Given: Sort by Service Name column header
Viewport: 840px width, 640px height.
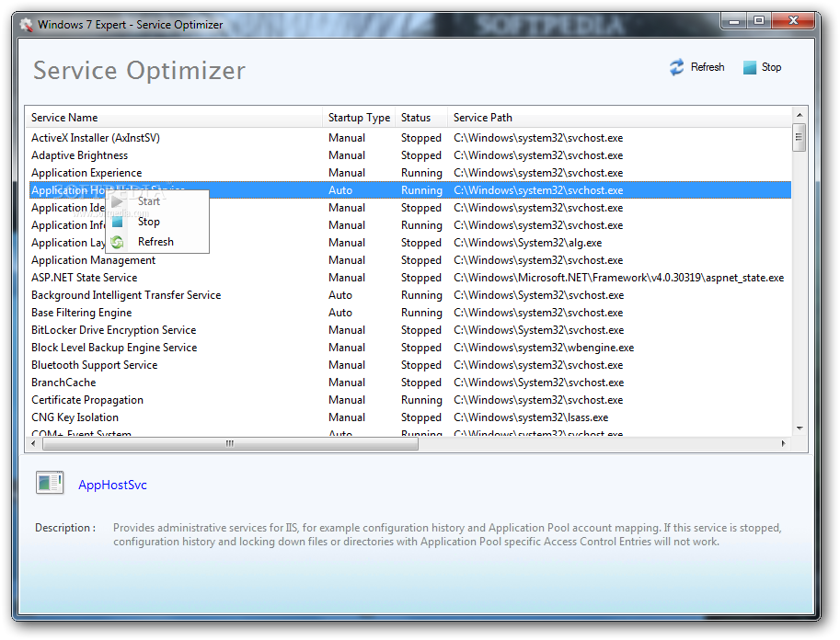Looking at the screenshot, I should click(174, 118).
